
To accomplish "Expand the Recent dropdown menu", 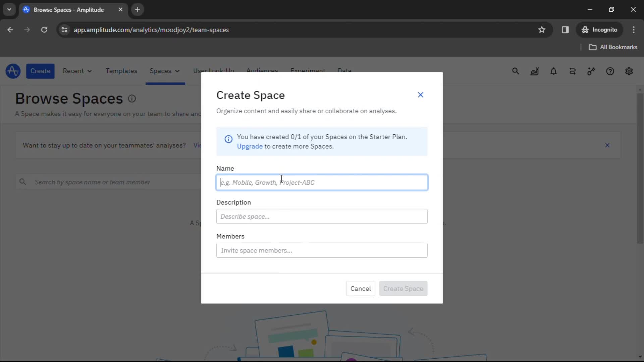I will point(76,71).
